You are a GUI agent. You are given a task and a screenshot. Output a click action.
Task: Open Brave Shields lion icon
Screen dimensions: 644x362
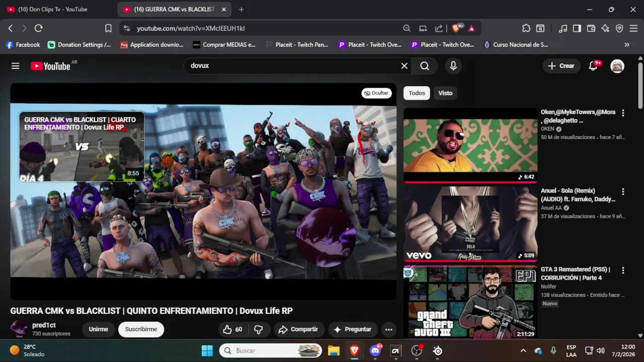point(457,28)
